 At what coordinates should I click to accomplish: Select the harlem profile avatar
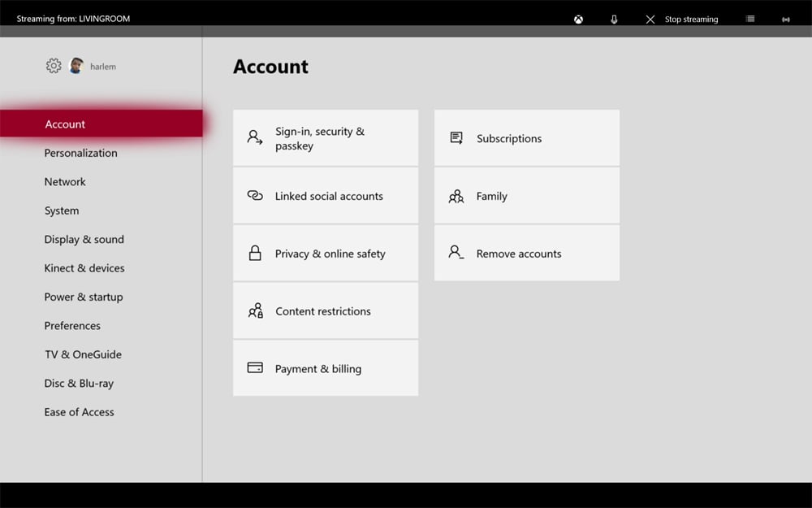(x=76, y=66)
